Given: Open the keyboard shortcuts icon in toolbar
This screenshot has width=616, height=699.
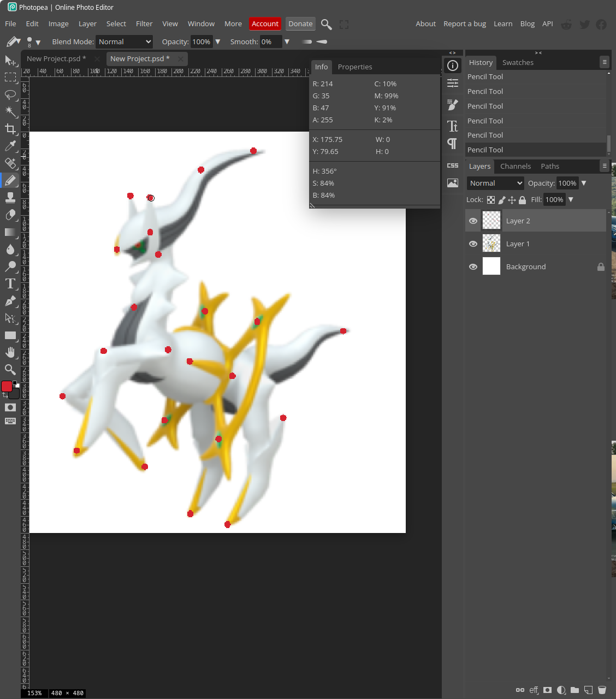Looking at the screenshot, I should (x=10, y=421).
